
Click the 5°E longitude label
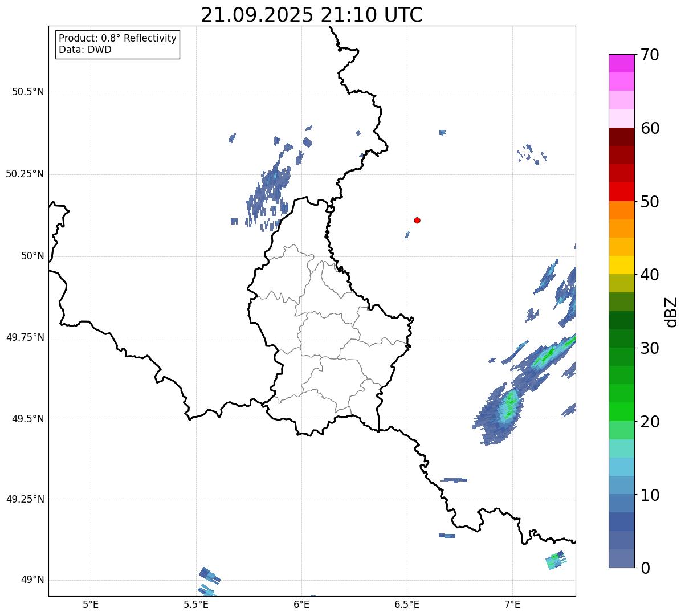[x=91, y=604]
